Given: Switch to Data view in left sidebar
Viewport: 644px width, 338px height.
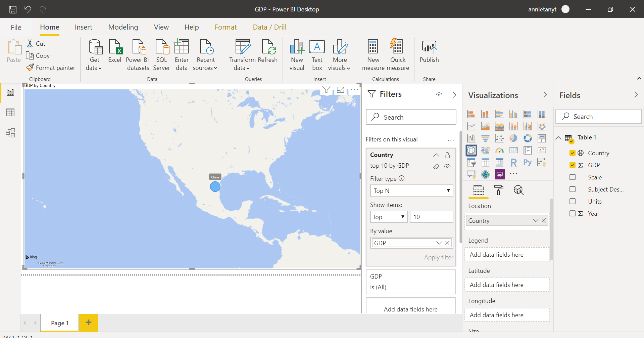Looking at the screenshot, I should click(10, 112).
